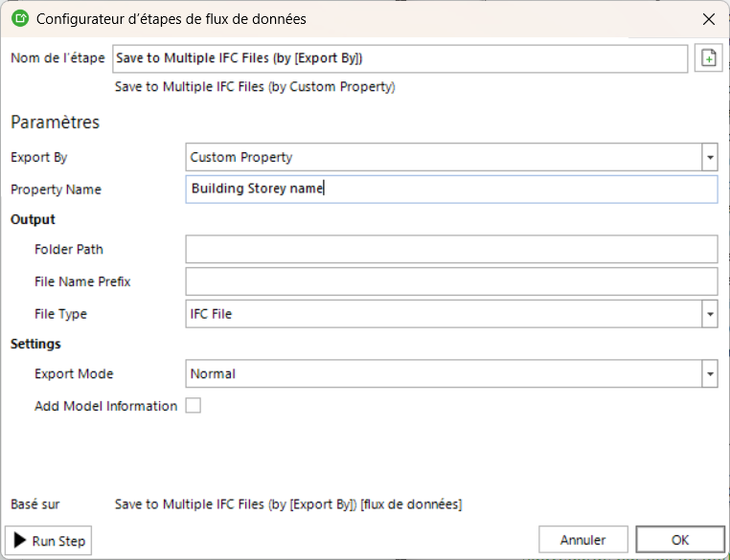Focus the Nom de l'étape text field
The width and height of the screenshot is (730, 560).
click(x=399, y=58)
